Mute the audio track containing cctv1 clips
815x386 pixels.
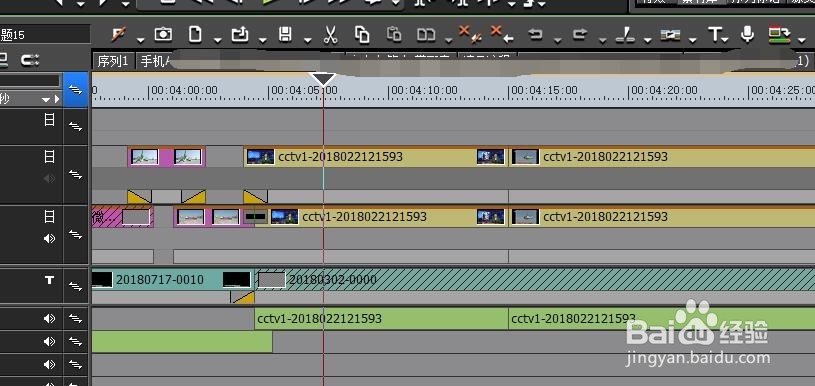point(49,318)
